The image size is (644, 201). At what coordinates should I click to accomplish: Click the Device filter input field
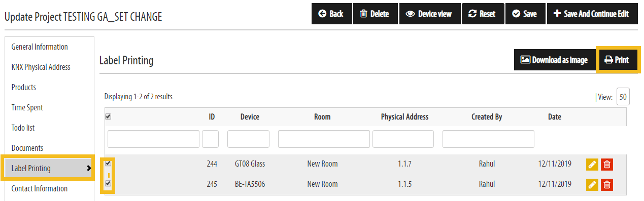tap(248, 139)
